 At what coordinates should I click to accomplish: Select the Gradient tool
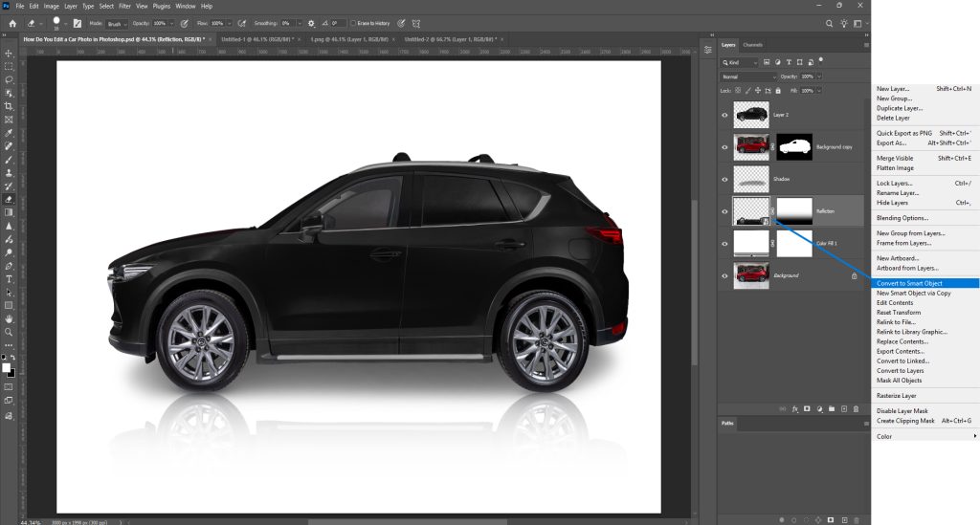[x=9, y=212]
